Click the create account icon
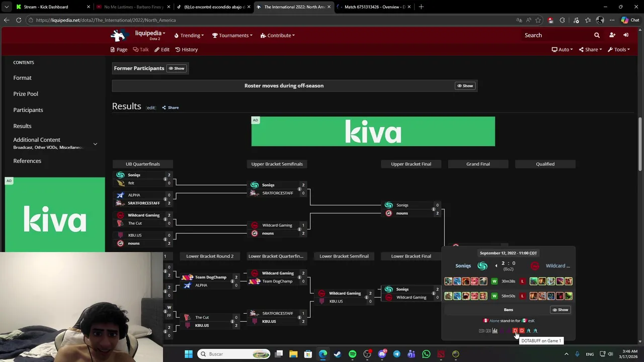This screenshot has width=644, height=362. [x=612, y=35]
